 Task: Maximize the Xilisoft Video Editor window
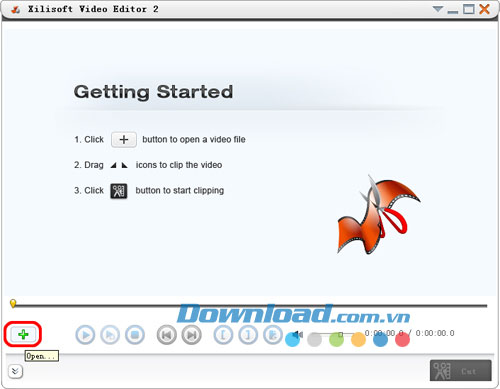tap(469, 9)
